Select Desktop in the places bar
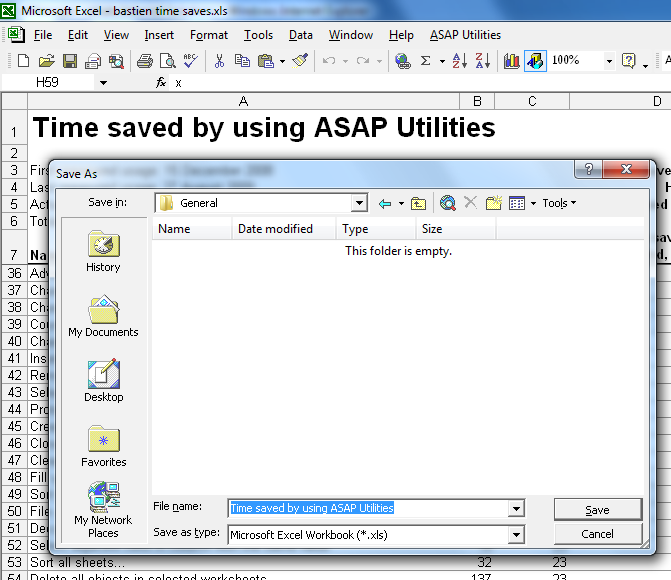671x580 pixels. pos(104,381)
